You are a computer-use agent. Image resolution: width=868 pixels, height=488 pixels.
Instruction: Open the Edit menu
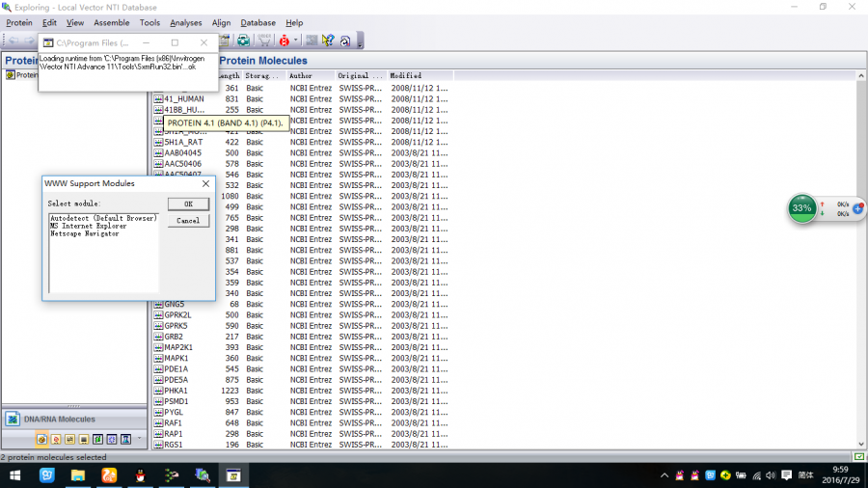point(49,23)
